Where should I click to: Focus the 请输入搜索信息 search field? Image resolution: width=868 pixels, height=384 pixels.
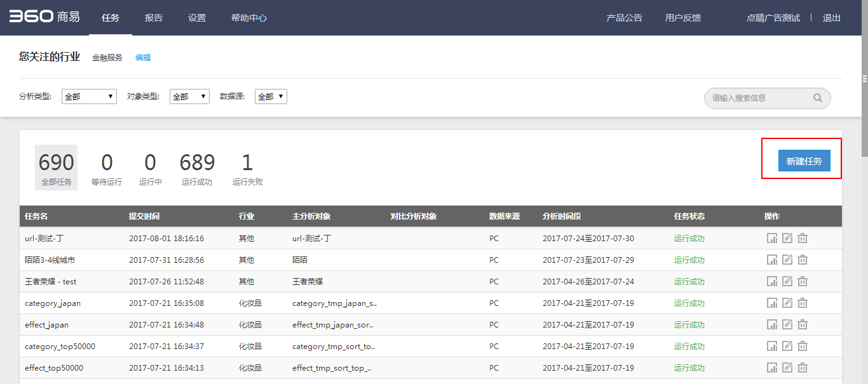tap(759, 98)
